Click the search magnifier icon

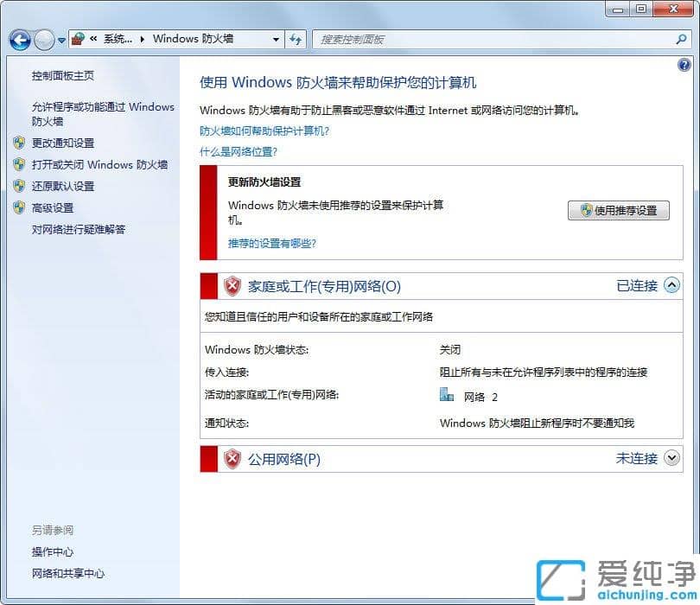(x=681, y=39)
